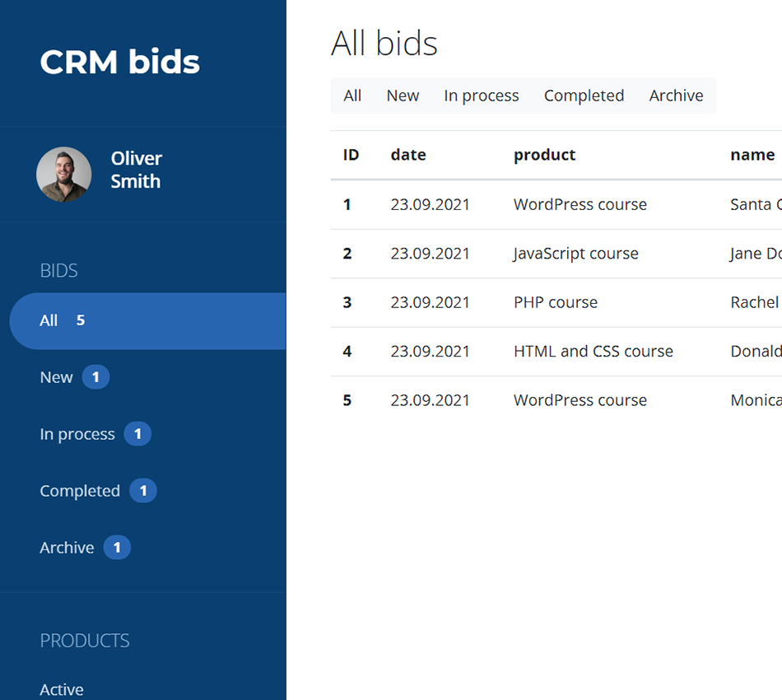782x700 pixels.
Task: Click the count badge next to New
Action: pyautogui.click(x=95, y=377)
